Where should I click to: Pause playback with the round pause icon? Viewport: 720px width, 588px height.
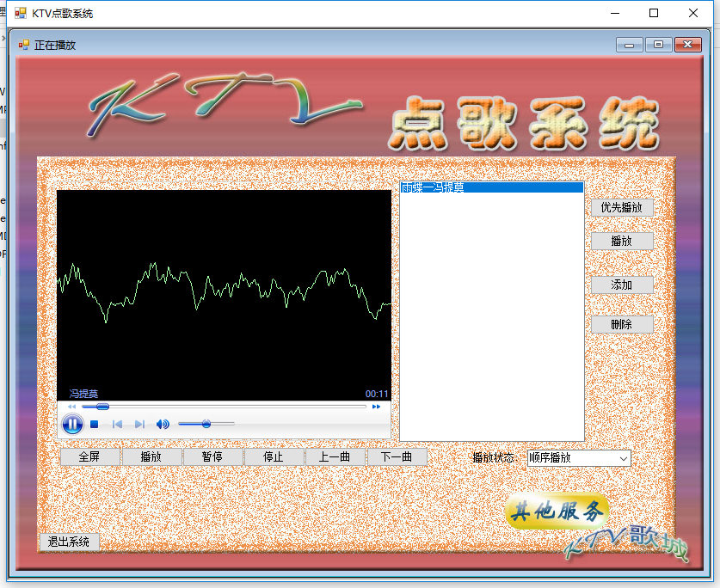[x=72, y=424]
